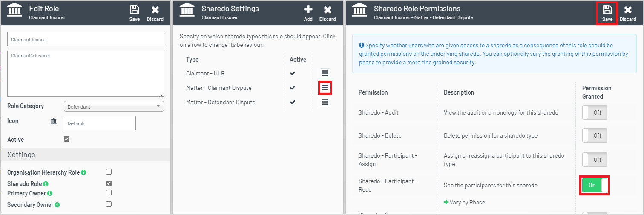Screen dimensions: 644x215
Task: Click info icon next to Primary Owner
Action: click(49, 193)
